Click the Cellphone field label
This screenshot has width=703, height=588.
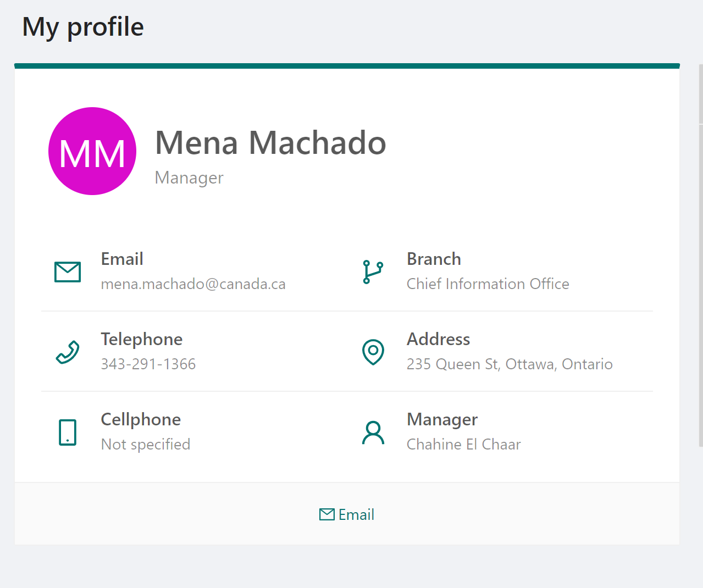click(x=141, y=420)
